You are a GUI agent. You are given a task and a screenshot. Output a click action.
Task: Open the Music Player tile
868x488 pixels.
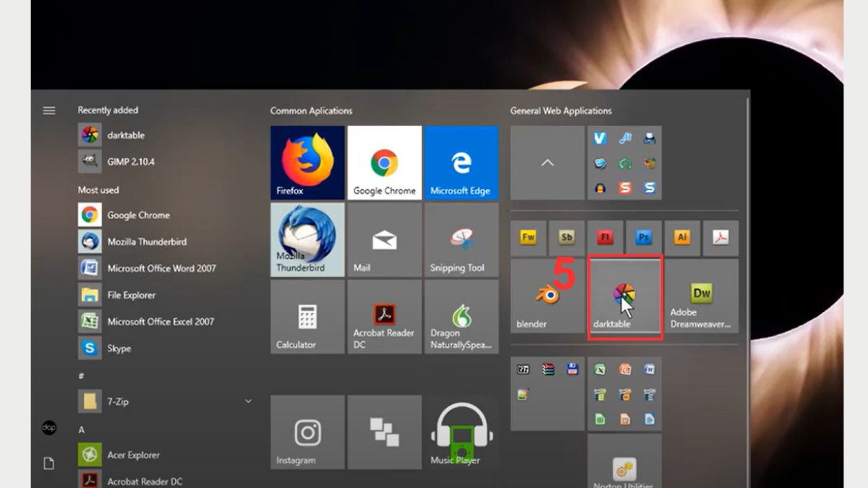[461, 432]
